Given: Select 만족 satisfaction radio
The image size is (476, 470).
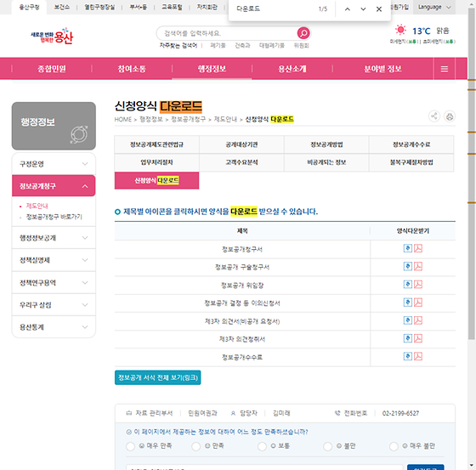Looking at the screenshot, I should [196, 446].
